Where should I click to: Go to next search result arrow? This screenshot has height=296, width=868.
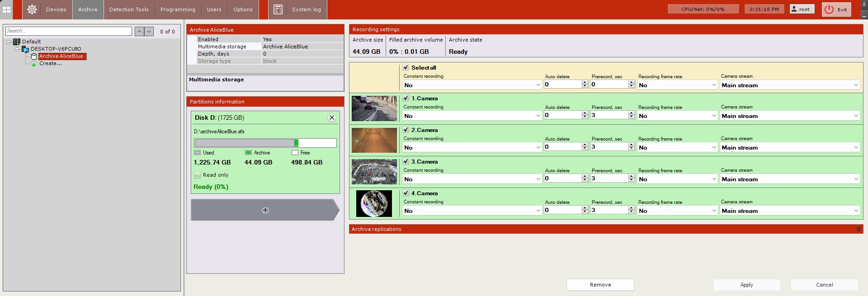coord(149,31)
